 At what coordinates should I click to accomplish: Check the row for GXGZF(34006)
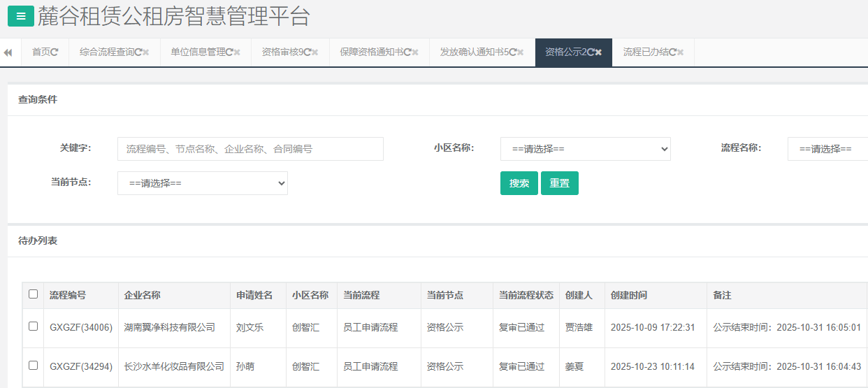point(33,326)
